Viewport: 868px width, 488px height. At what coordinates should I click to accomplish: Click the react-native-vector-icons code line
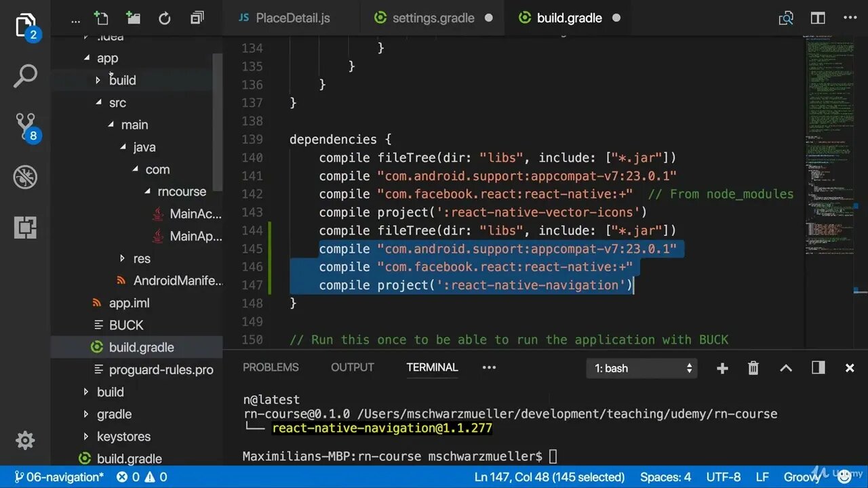point(484,213)
